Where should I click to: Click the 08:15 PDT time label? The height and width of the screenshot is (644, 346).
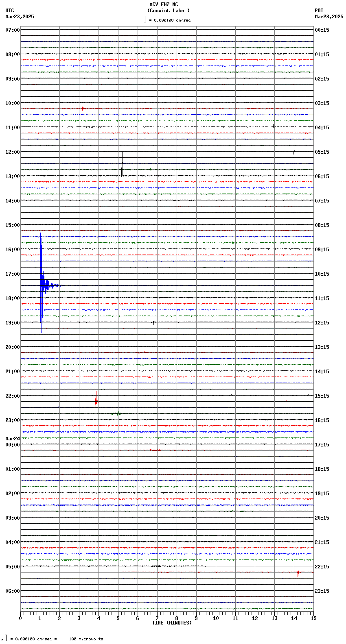pyautogui.click(x=322, y=225)
